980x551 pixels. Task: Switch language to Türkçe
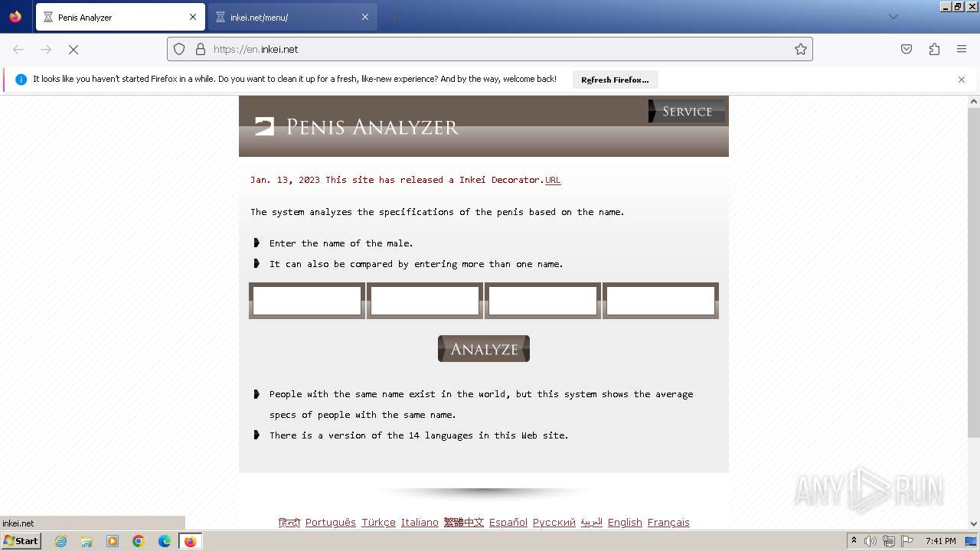378,523
